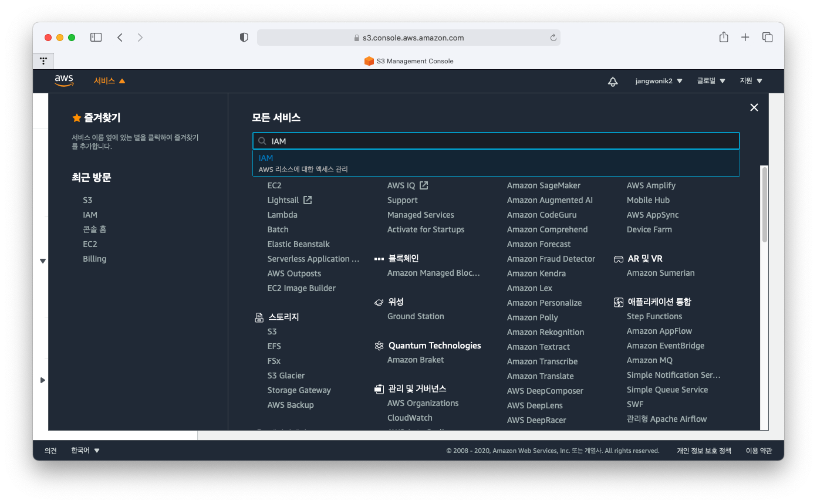Open Amazon Braket service

point(416,360)
